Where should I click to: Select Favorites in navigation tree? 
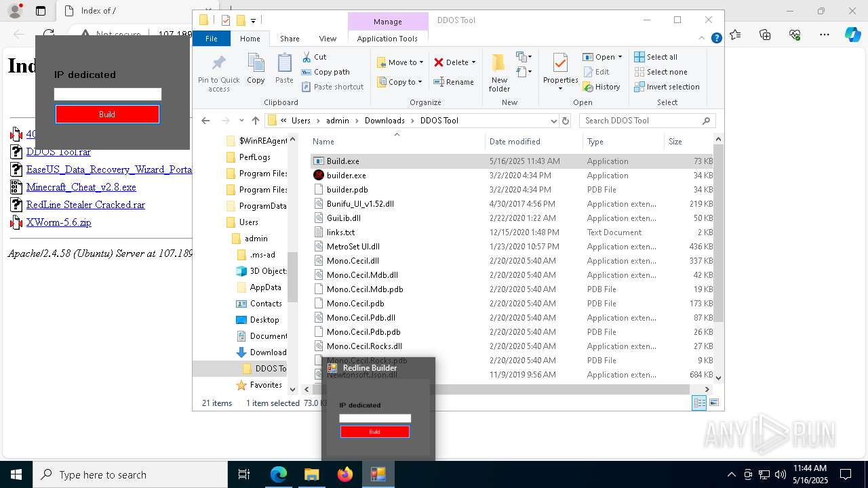point(265,385)
